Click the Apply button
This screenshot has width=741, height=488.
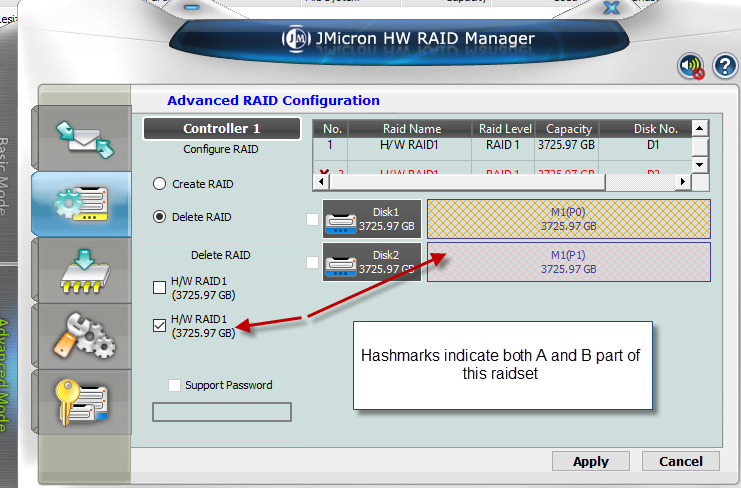591,461
